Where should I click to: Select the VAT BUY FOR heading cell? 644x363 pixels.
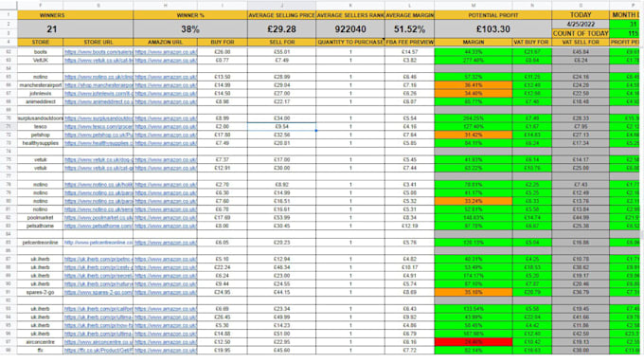click(x=532, y=43)
